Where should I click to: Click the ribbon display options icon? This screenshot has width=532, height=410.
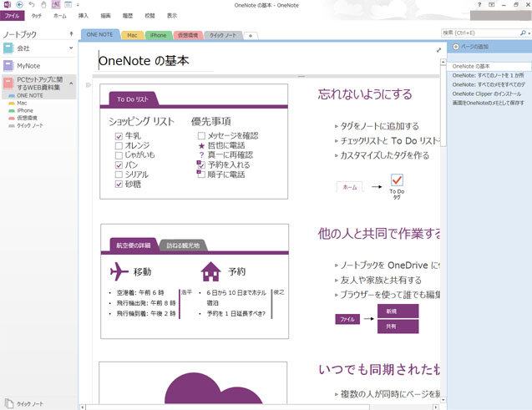point(491,5)
